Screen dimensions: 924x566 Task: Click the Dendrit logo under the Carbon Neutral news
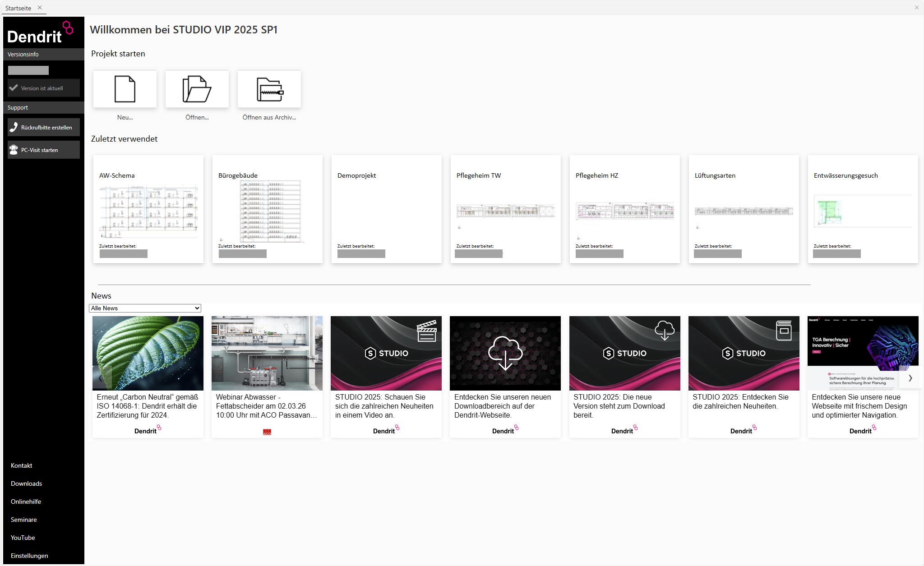coord(148,429)
